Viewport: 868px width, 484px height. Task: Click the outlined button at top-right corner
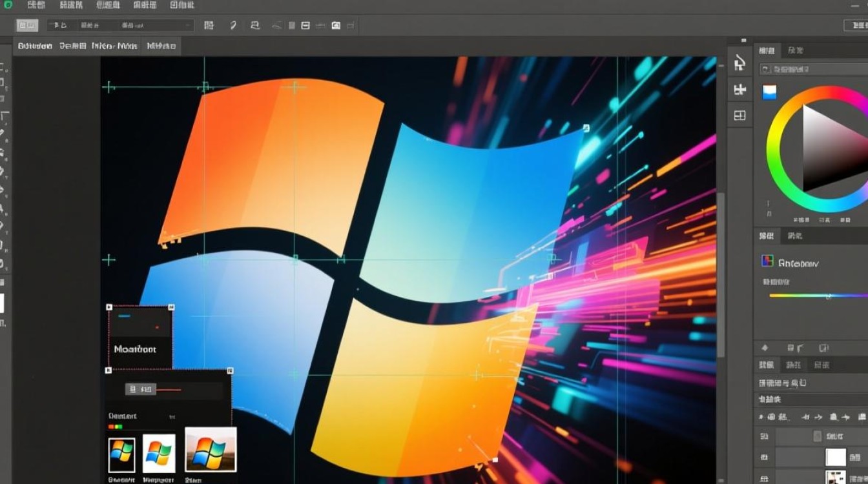856,26
